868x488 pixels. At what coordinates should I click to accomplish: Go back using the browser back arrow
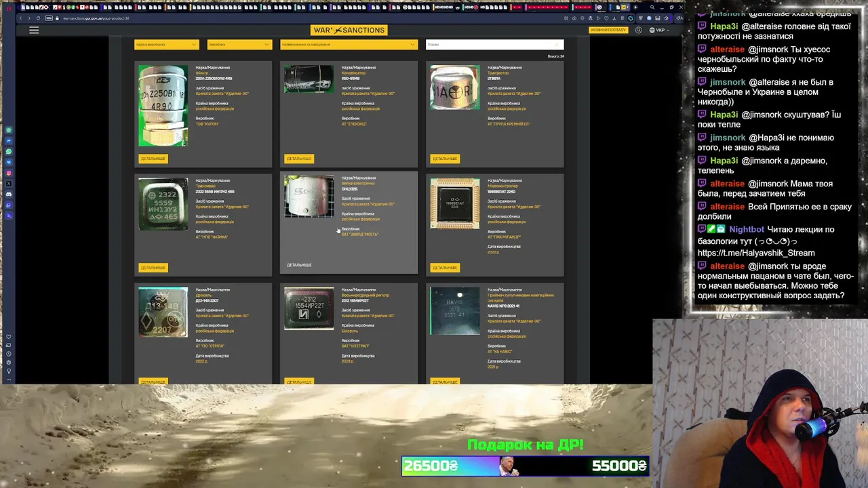20,18
